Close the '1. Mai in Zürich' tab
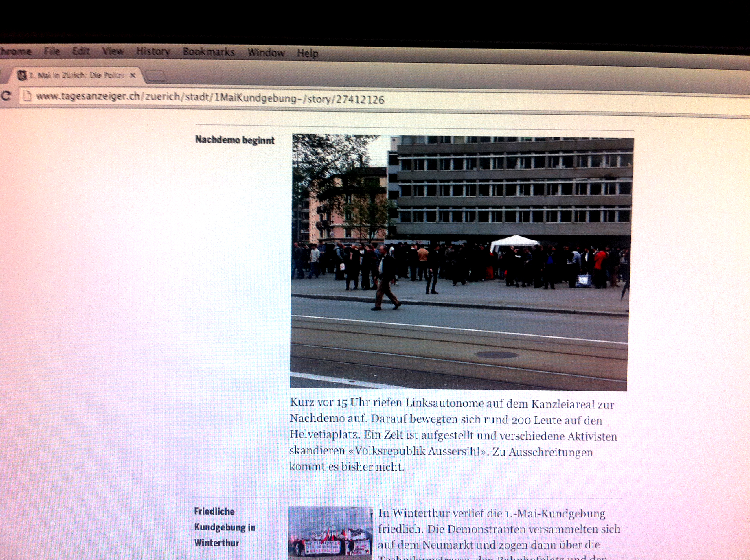750x560 pixels. pyautogui.click(x=133, y=75)
